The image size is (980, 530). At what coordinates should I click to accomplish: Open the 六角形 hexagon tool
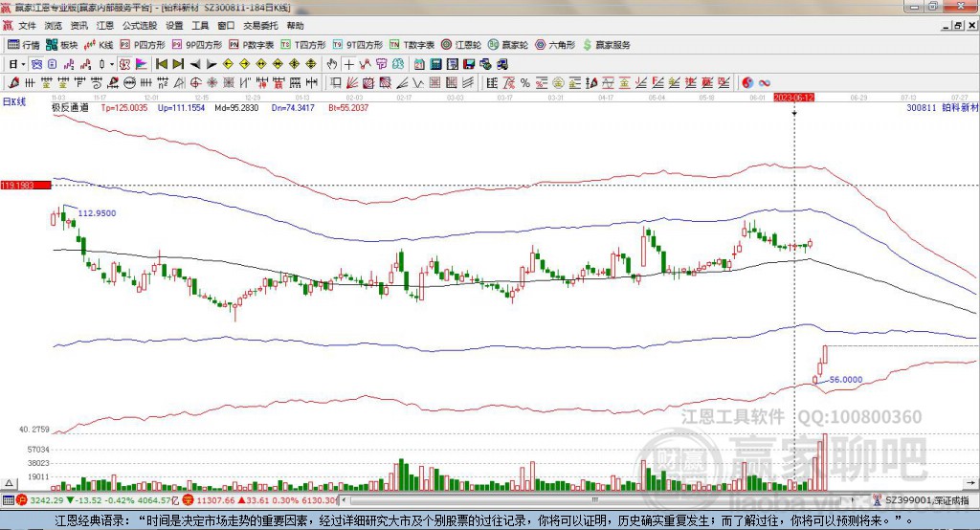pos(555,45)
